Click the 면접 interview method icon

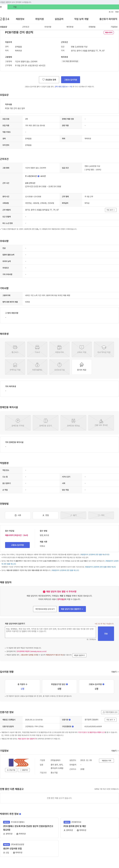[x=46, y=515]
